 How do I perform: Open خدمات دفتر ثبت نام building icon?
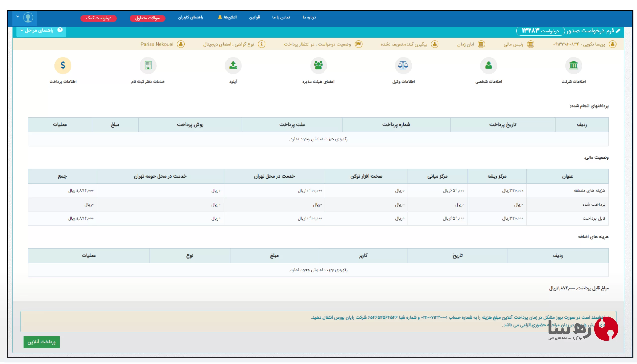148,65
